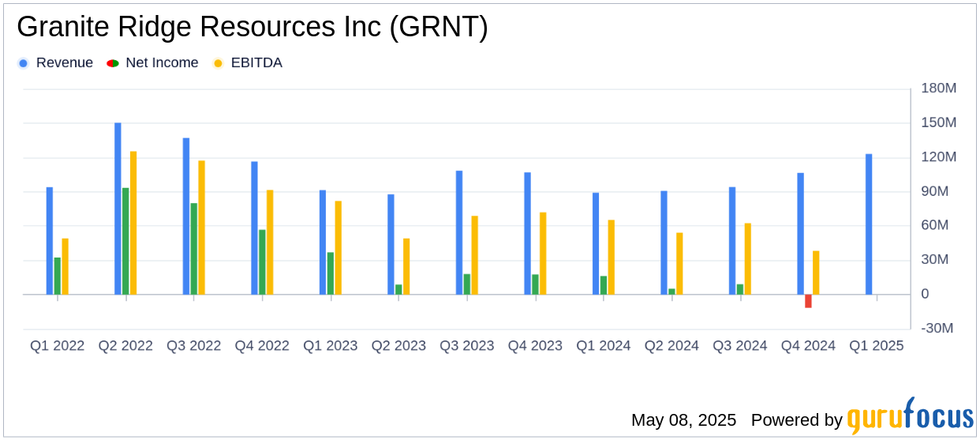This screenshot has width=980, height=440.
Task: Open the GuruFocus logo link
Action: 910,416
